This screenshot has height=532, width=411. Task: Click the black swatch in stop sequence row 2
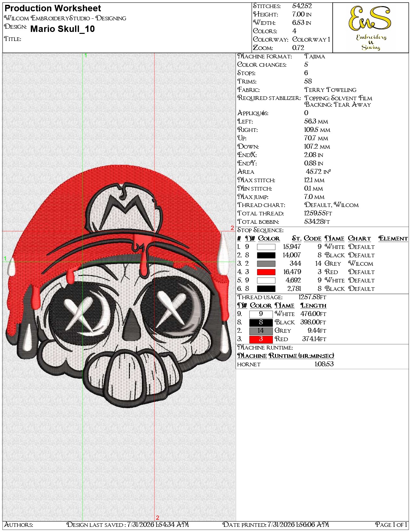coord(266,255)
